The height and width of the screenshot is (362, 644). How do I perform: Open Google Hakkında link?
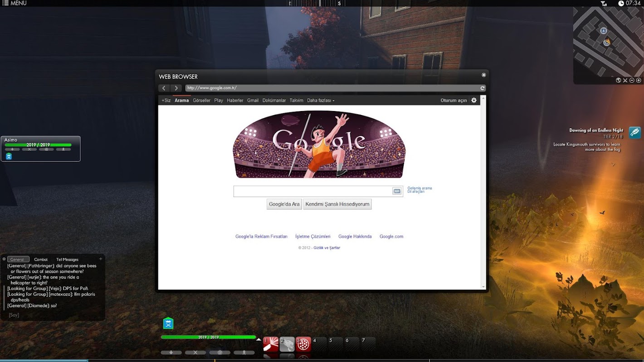(355, 237)
